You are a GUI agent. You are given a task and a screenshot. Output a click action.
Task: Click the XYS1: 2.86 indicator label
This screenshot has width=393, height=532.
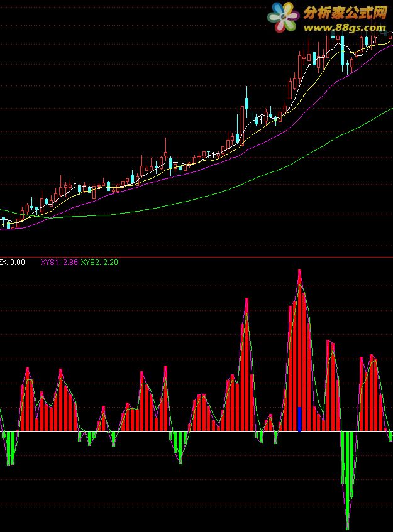(59, 263)
